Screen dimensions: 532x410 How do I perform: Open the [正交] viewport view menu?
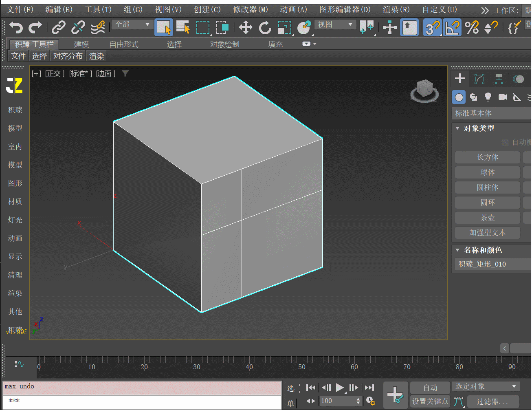point(55,73)
